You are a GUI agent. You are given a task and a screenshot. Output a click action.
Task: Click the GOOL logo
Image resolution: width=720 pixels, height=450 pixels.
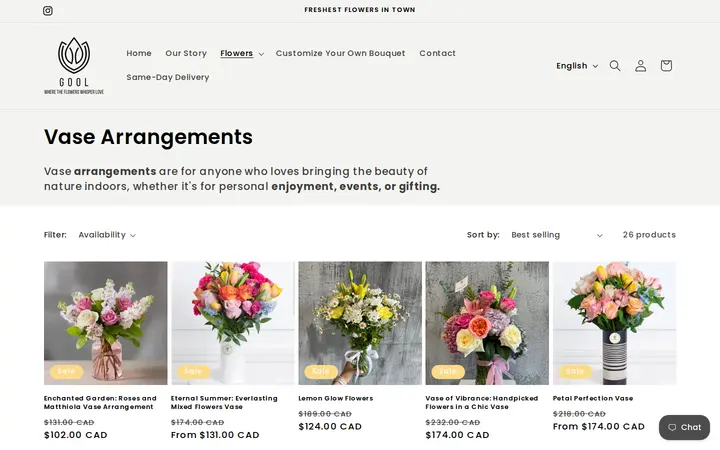point(74,66)
